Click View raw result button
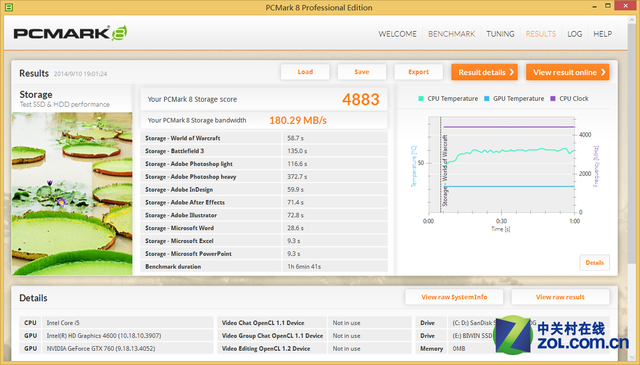Viewport: 640px width, 365px height. [x=560, y=297]
